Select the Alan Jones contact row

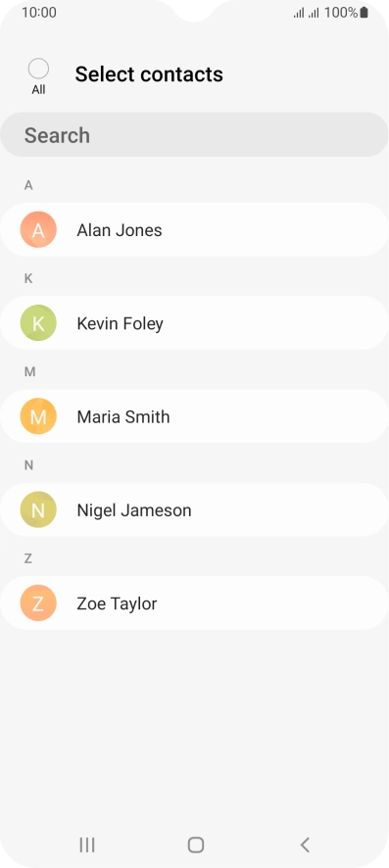coord(194,229)
